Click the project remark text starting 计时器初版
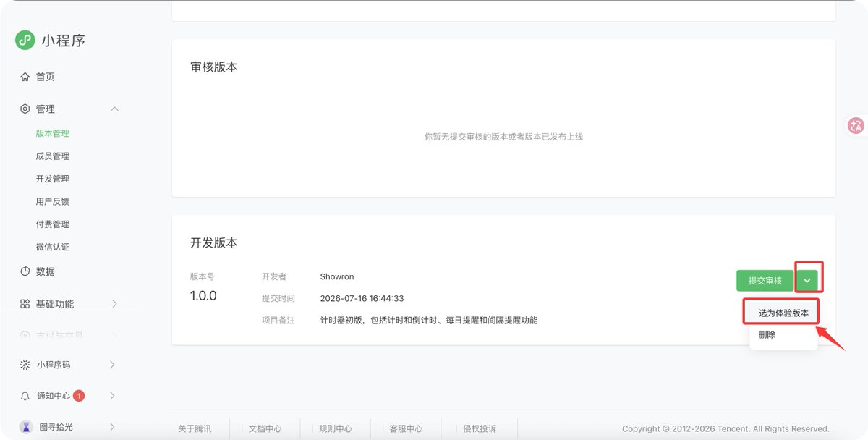The image size is (868, 440). pos(429,320)
